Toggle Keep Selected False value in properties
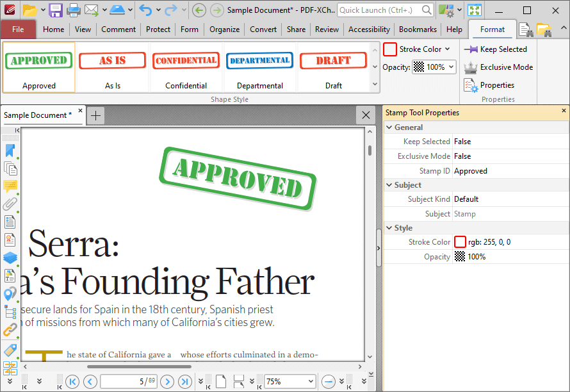The image size is (570, 392). 510,142
